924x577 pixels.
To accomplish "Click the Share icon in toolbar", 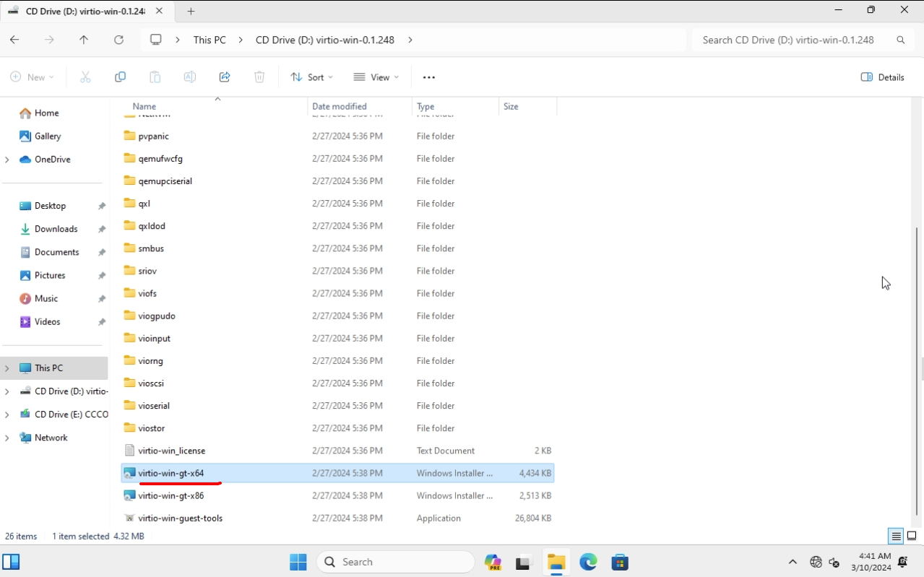I will click(225, 77).
